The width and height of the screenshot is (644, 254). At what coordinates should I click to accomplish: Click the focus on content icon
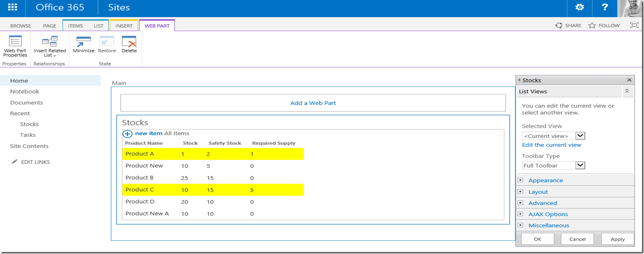[x=634, y=25]
